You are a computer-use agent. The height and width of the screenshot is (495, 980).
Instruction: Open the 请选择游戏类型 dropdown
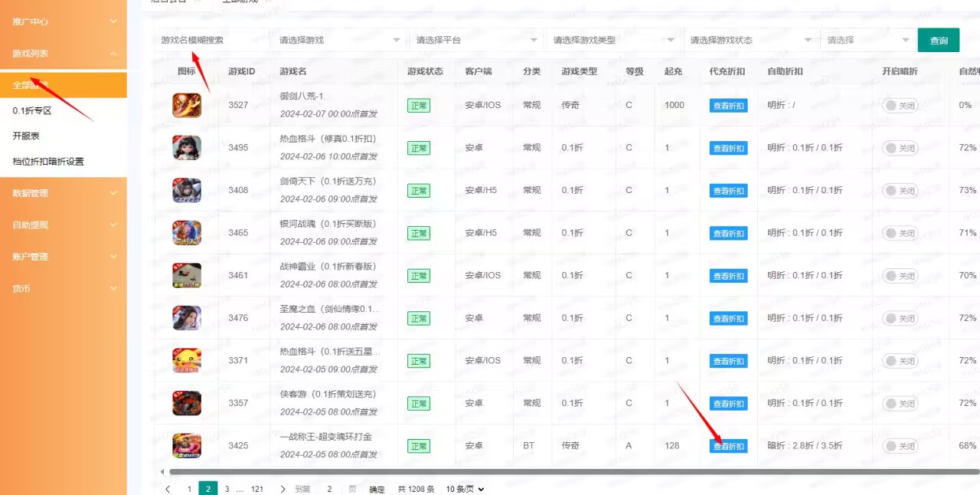(612, 40)
